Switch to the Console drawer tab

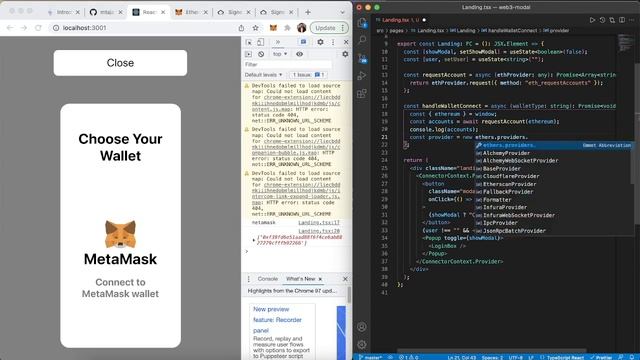click(268, 279)
